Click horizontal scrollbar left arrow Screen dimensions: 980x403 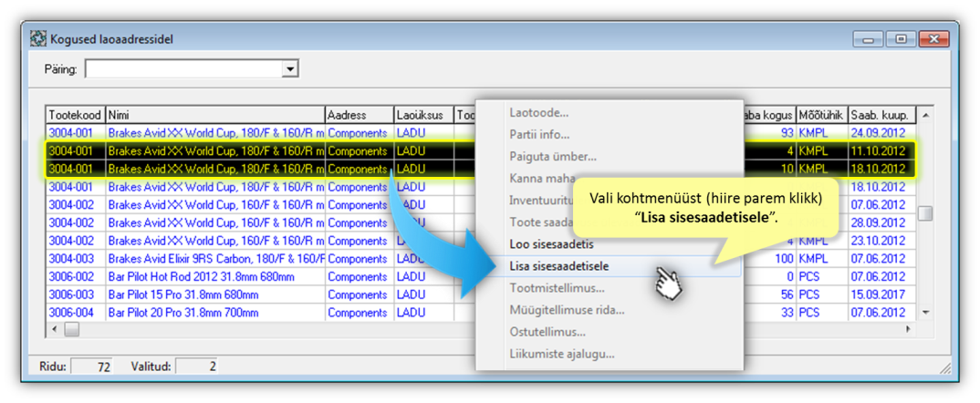point(55,328)
